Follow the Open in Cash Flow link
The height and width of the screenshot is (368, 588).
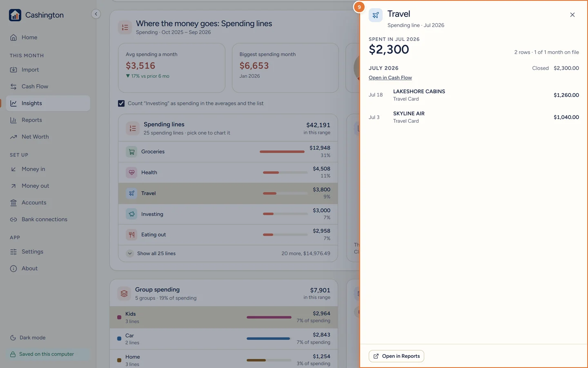pyautogui.click(x=390, y=78)
